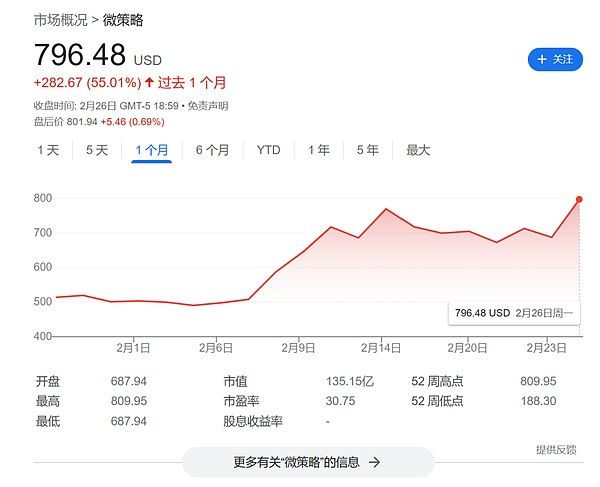Follow the stock using the 关注 button
The image size is (600, 487).
click(x=555, y=60)
